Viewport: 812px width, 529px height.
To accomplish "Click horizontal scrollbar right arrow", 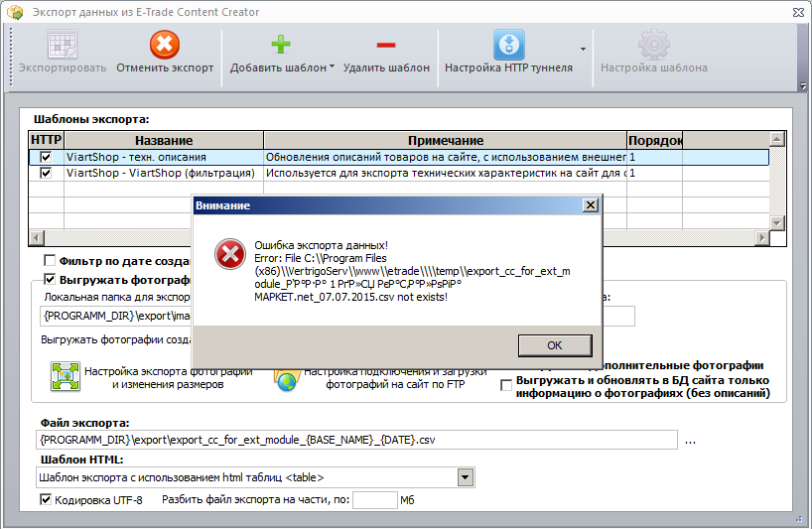I will 761,238.
